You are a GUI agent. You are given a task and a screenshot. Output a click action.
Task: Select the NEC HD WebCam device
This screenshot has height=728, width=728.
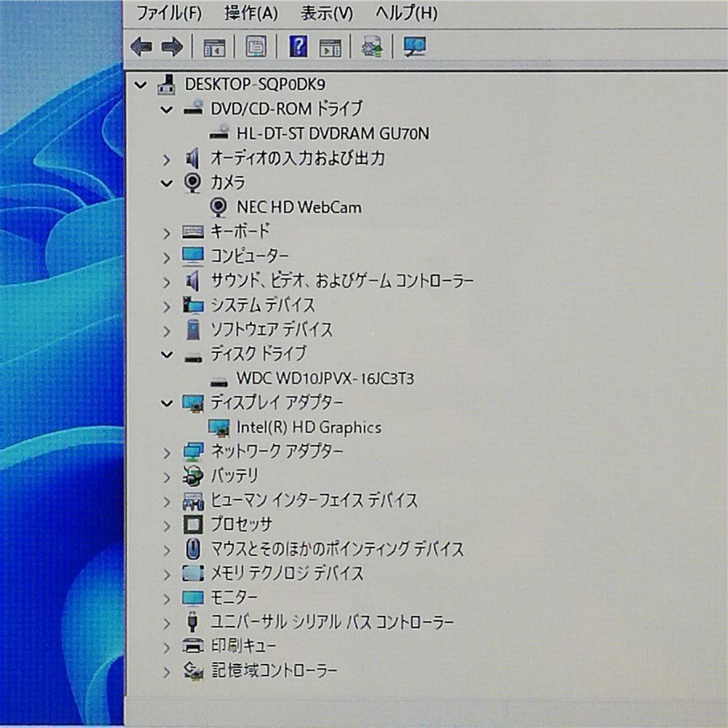tap(299, 207)
